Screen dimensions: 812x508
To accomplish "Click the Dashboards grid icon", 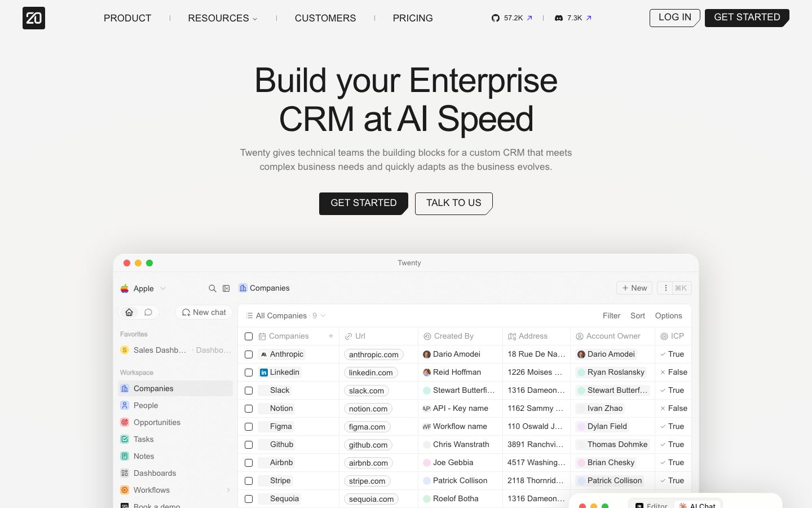I will (x=125, y=473).
